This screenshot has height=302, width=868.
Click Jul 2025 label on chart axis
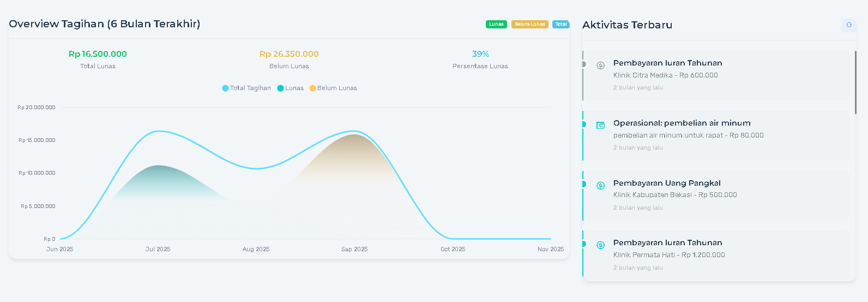tap(158, 249)
